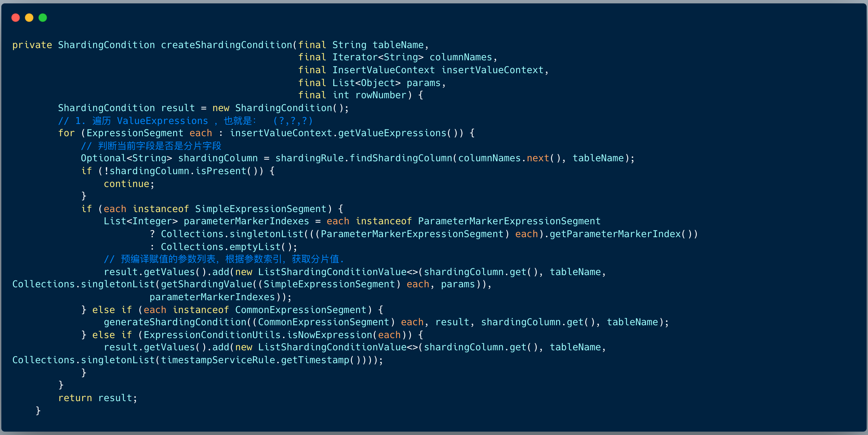The height and width of the screenshot is (435, 868).
Task: Click the 'generateShardingCondition' method call
Action: coord(175,322)
